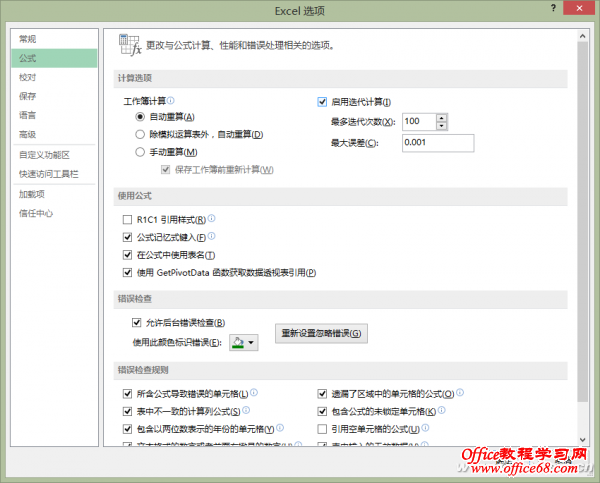The width and height of the screenshot is (600, 483).
Task: Open the 加载项 category
Action: point(54,194)
